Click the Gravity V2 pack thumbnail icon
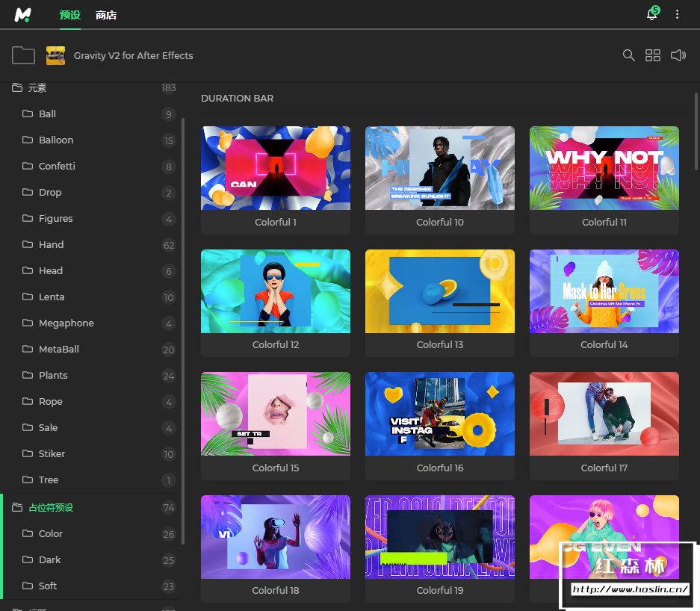The height and width of the screenshot is (611, 700). point(55,55)
